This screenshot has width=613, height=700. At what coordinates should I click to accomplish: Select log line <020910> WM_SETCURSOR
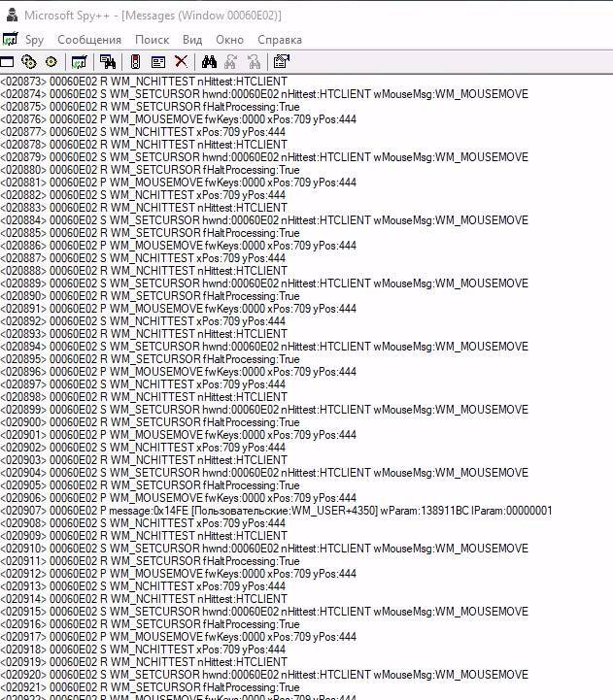[x=264, y=549]
